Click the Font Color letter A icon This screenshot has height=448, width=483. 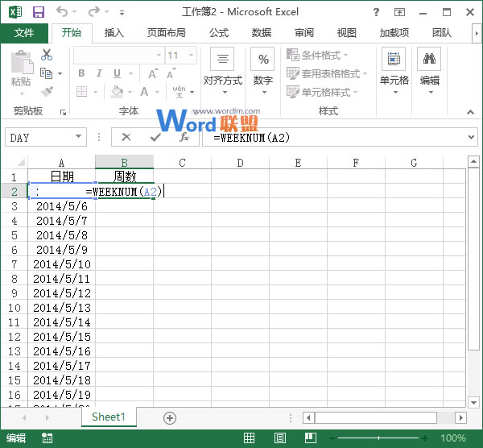pyautogui.click(x=144, y=92)
